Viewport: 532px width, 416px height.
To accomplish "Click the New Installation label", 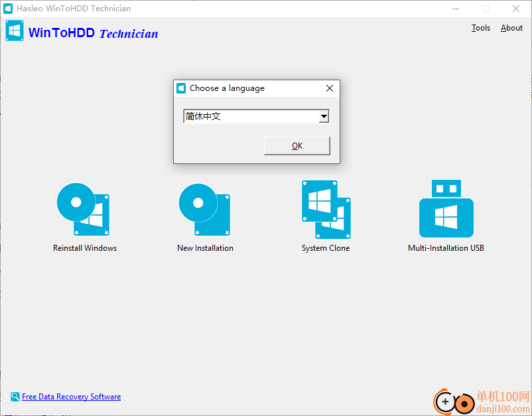I will (205, 248).
